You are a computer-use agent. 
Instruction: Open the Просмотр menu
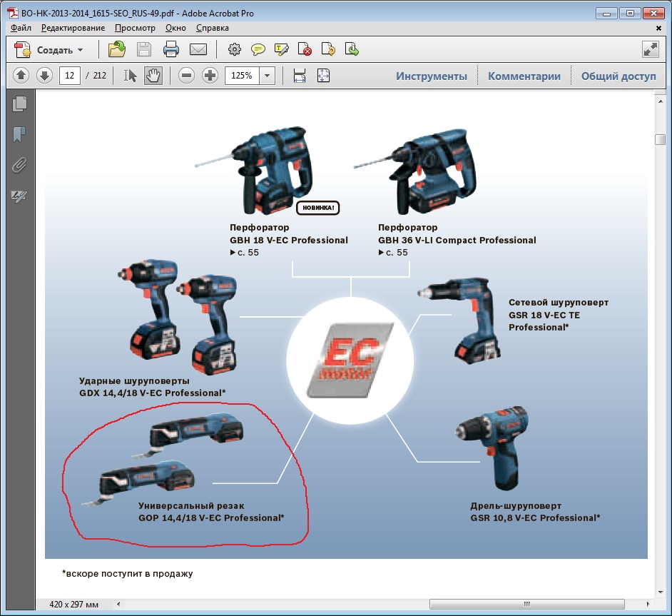pos(135,28)
